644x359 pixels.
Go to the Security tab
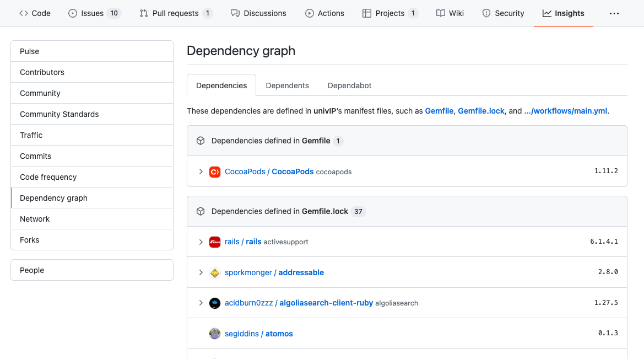503,13
